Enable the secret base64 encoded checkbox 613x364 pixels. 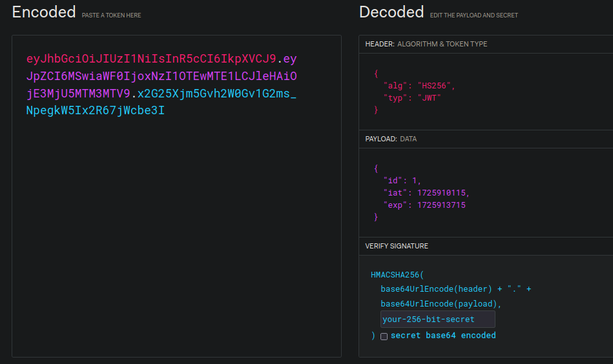(384, 336)
